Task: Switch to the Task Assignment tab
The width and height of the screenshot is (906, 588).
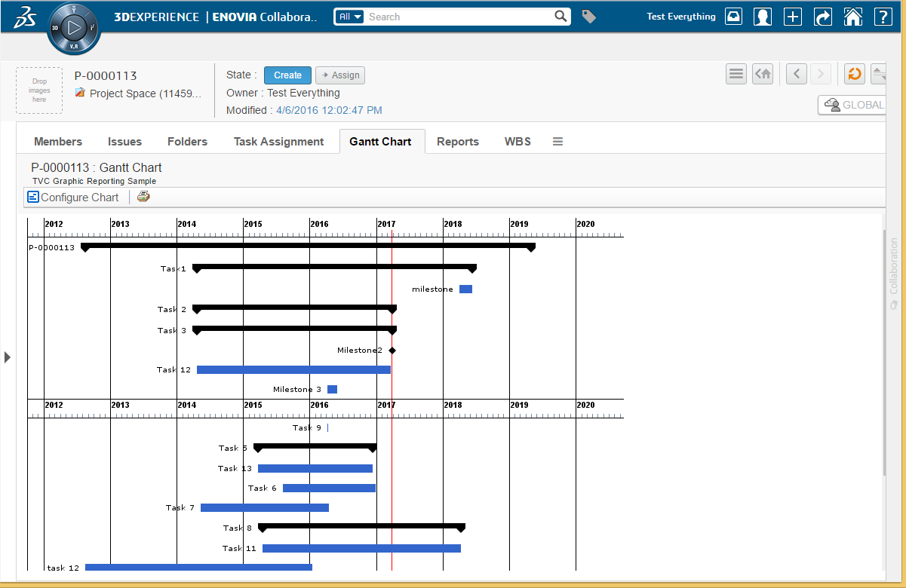Action: tap(278, 142)
